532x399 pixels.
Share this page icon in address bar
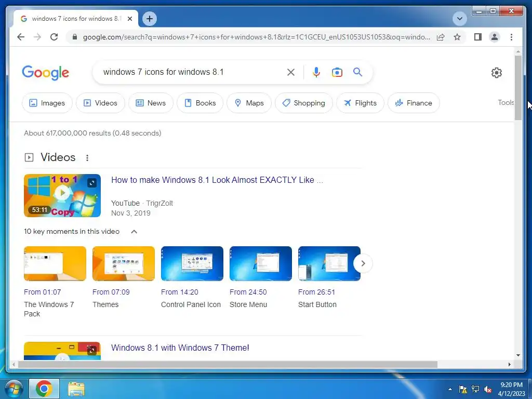441,37
